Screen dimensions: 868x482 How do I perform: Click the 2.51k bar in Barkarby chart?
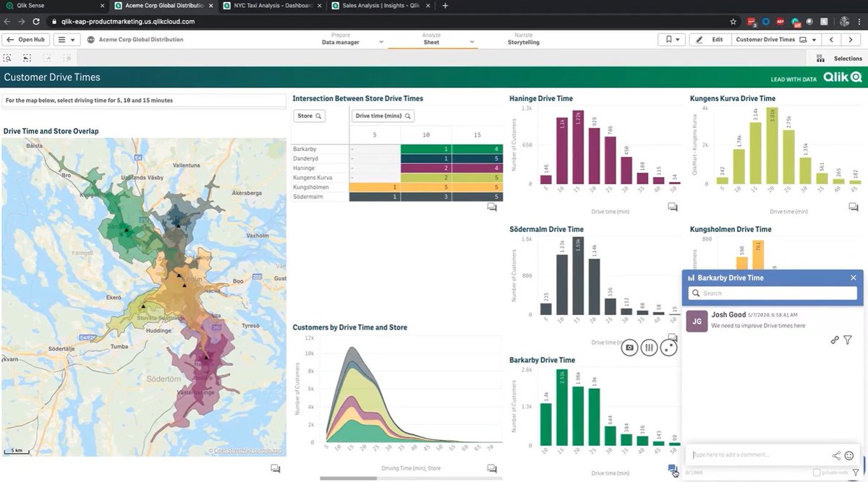(562, 408)
